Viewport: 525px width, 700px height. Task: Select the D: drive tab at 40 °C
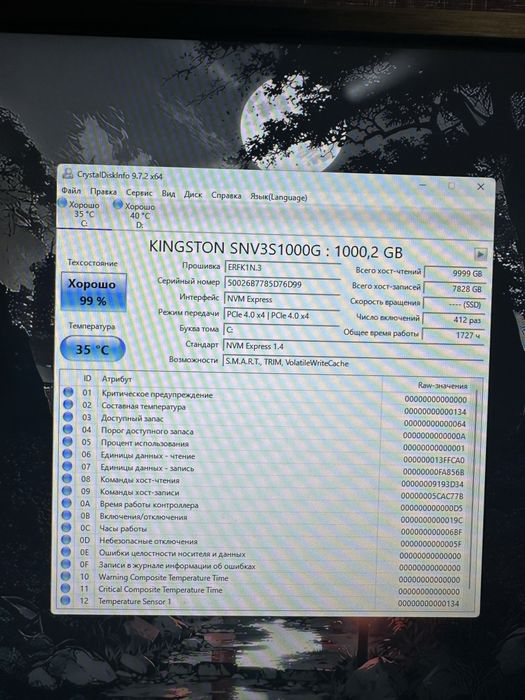[x=139, y=216]
